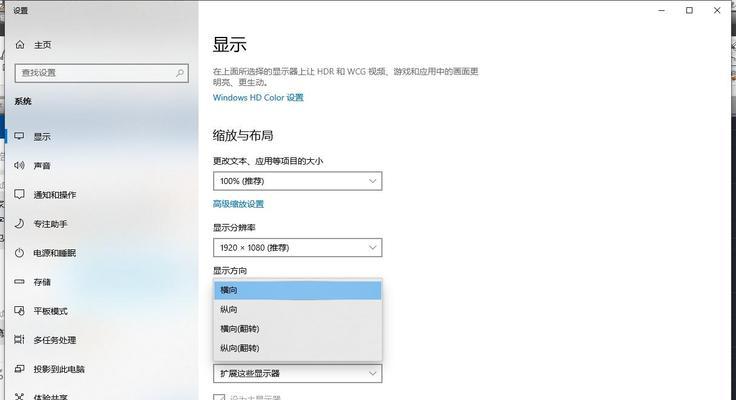Open 存储 storage icon
The image size is (736, 400).
19,282
